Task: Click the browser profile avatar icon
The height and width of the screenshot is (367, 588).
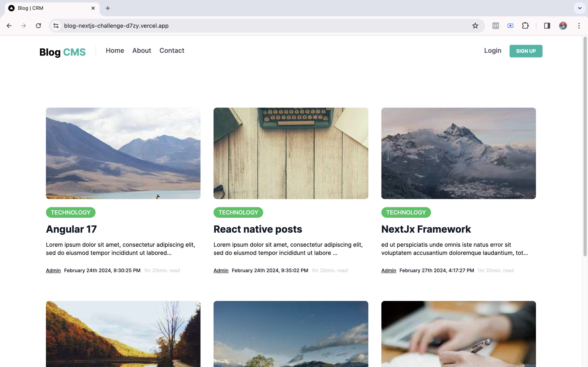Action: (x=564, y=25)
